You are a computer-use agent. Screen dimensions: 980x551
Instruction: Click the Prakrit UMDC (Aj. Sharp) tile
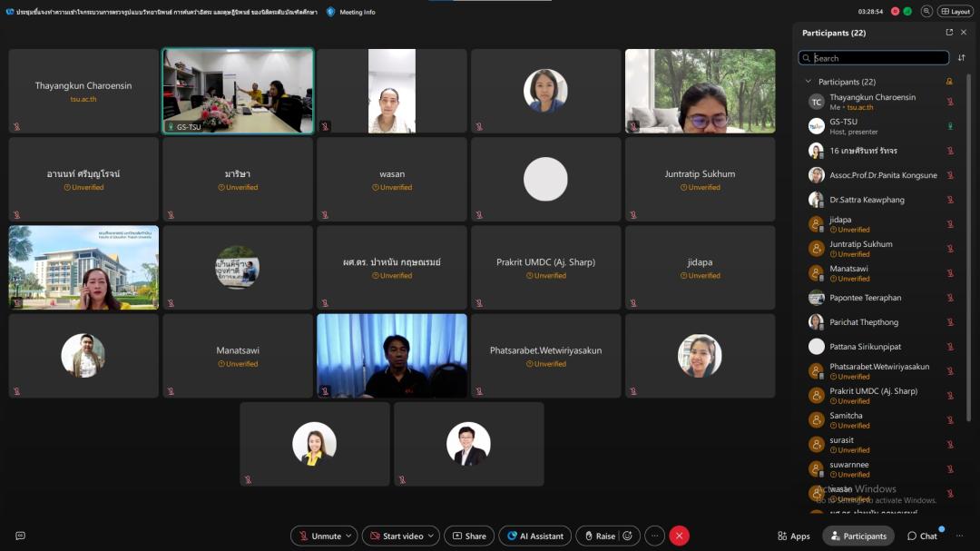pos(546,268)
